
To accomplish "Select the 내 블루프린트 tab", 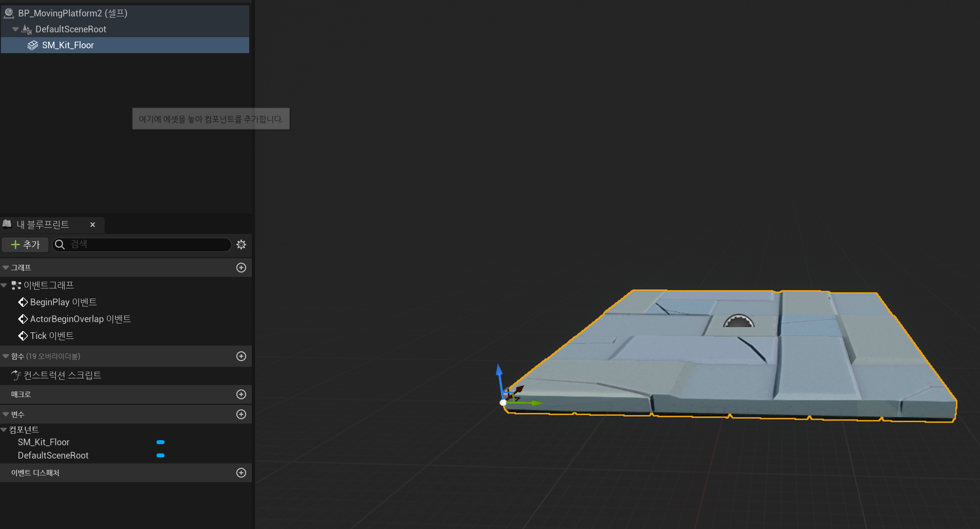I will 43,225.
